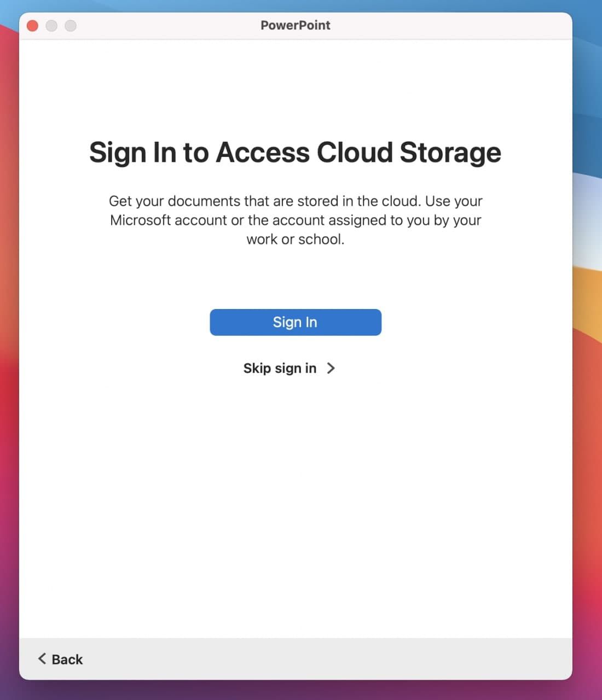Click the desktop wallpaper left of the window
The height and width of the screenshot is (700, 602).
point(9,383)
